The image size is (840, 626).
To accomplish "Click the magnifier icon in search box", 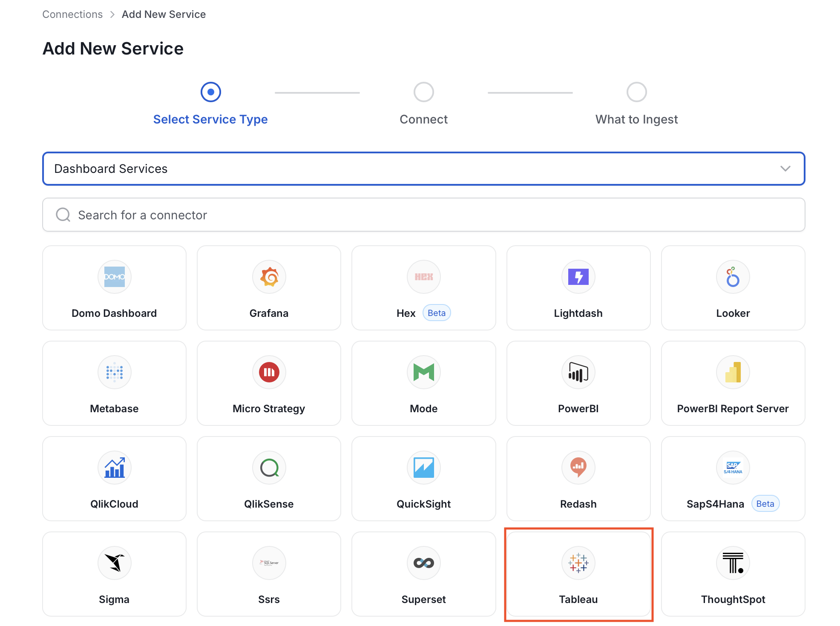I will 63,215.
